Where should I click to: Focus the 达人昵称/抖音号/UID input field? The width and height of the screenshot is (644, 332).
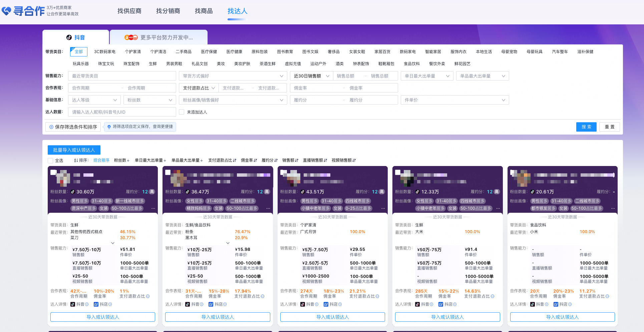click(x=122, y=112)
